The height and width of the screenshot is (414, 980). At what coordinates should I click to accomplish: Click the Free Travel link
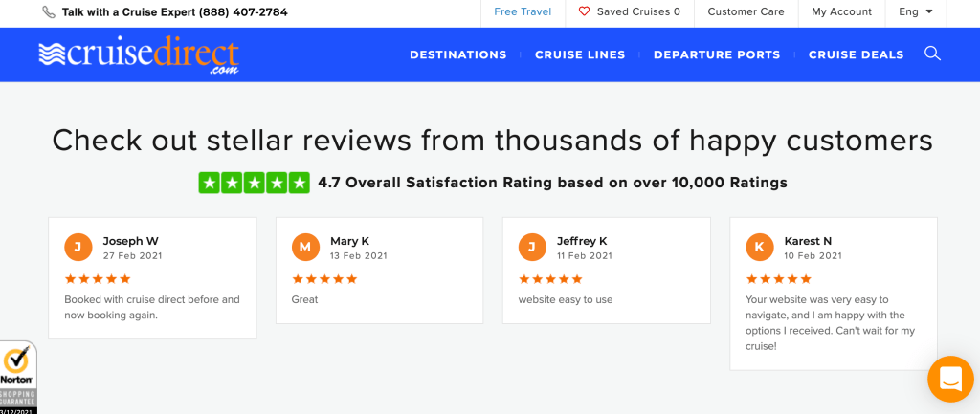point(523,11)
